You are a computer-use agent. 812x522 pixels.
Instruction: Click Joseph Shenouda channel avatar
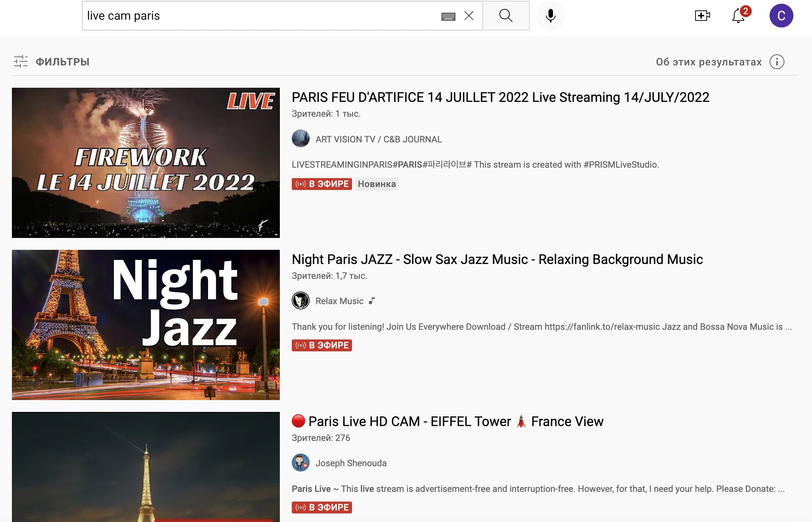(x=301, y=463)
